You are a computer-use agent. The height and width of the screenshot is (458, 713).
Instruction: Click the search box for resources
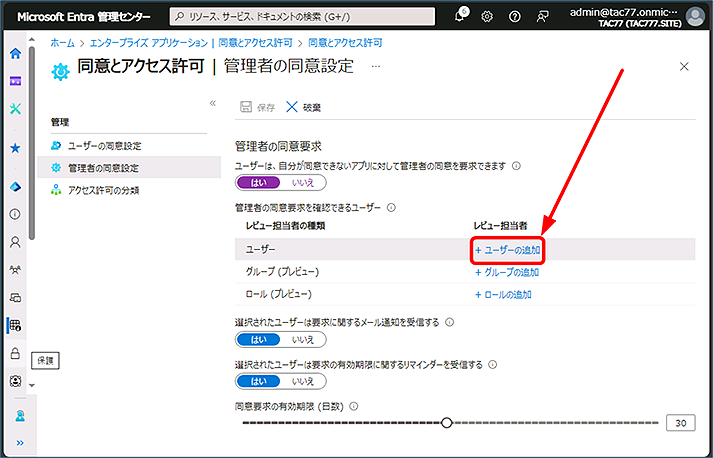point(302,17)
